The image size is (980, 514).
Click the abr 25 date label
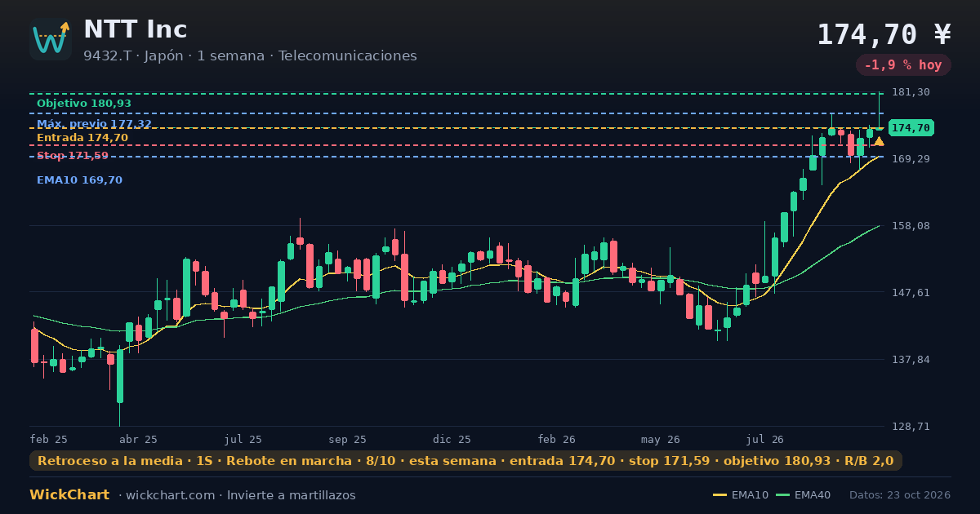pyautogui.click(x=138, y=439)
